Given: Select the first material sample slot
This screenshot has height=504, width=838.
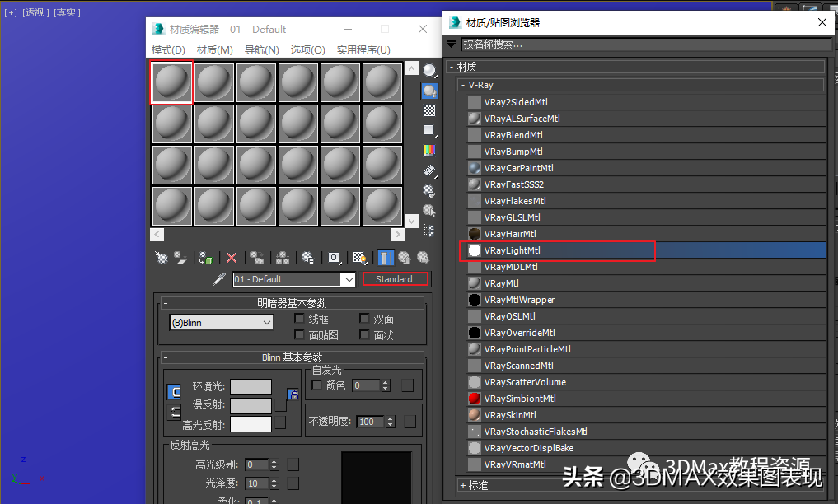Looking at the screenshot, I should tap(171, 82).
